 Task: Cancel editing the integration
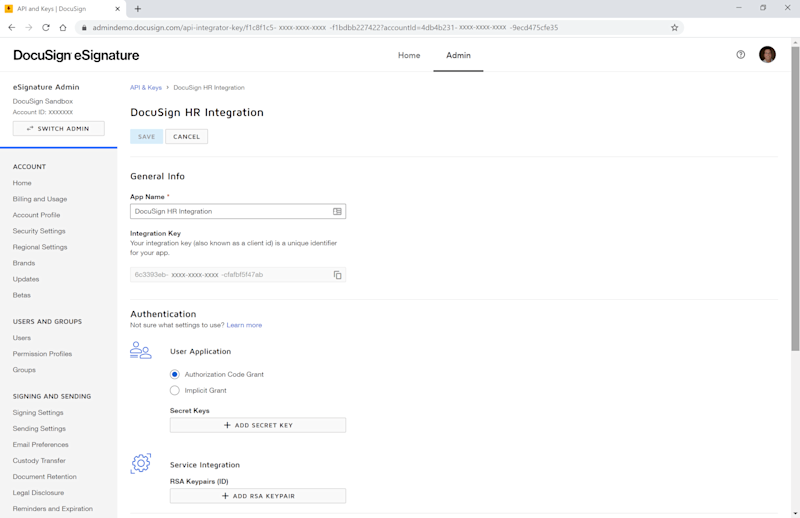click(x=186, y=136)
